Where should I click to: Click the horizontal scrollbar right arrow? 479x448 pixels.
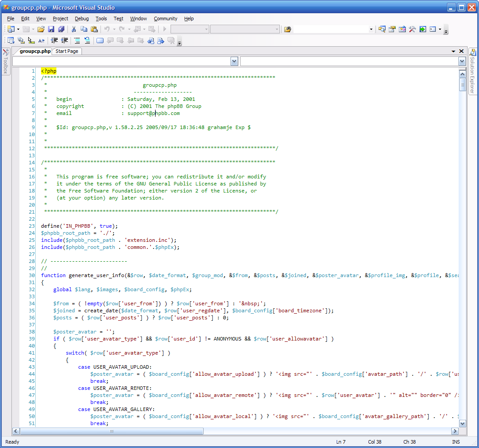click(x=455, y=431)
